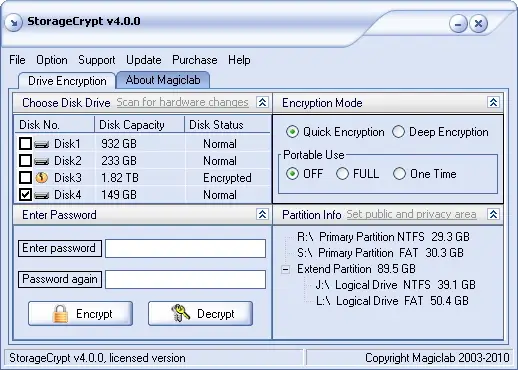Collapse the Extend Partition tree node
This screenshot has height=370, width=518.
point(286,269)
